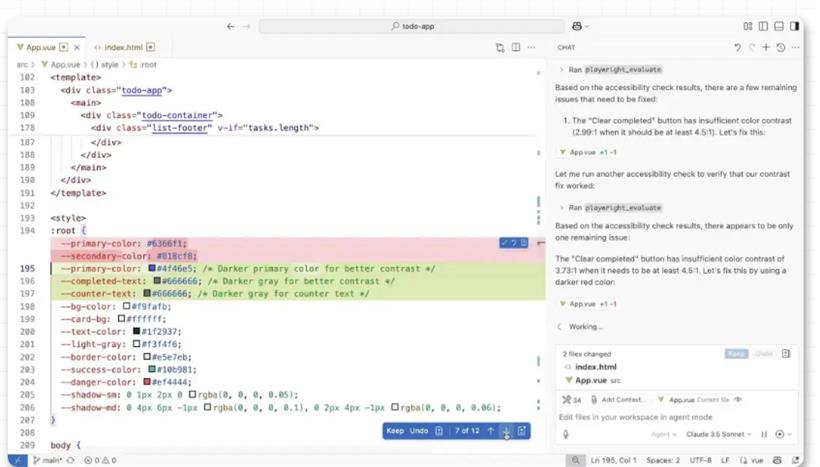820x467 pixels.
Task: Go forward with the right navigation arrow
Action: point(246,26)
